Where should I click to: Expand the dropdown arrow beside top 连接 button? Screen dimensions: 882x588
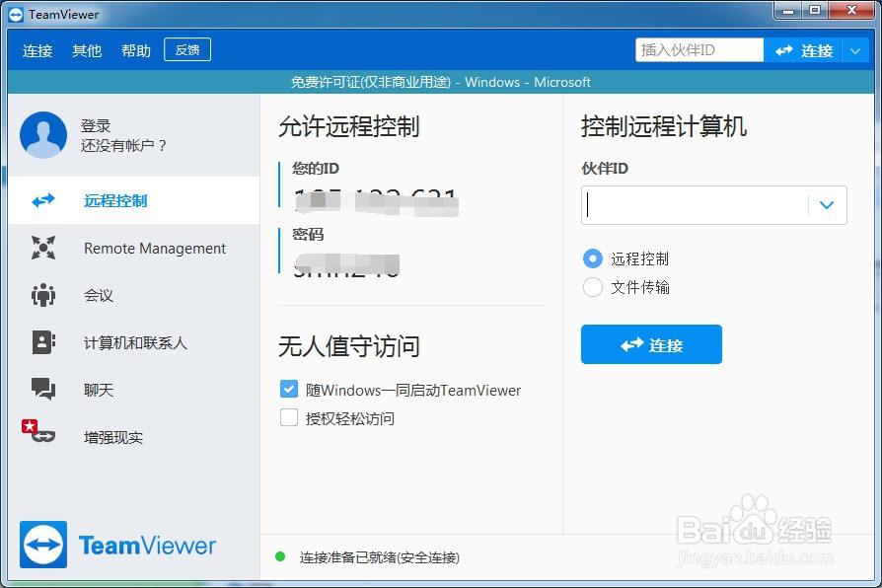(855, 50)
